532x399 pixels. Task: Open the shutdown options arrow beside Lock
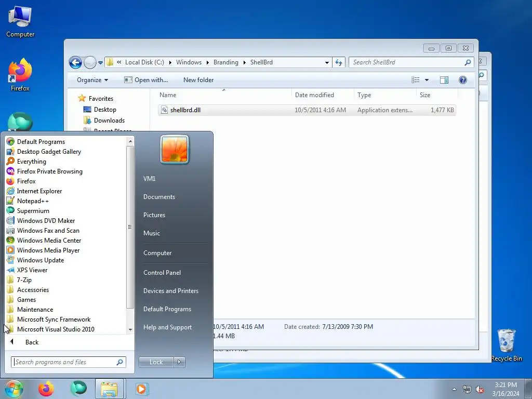click(179, 362)
